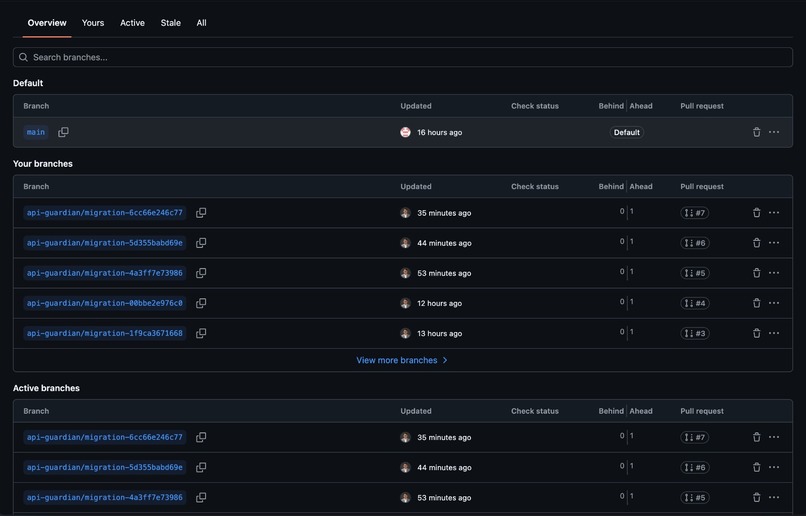The height and width of the screenshot is (516, 806).
Task: Copy the migration-00bbe2e976c0 branch name
Action: pos(201,303)
